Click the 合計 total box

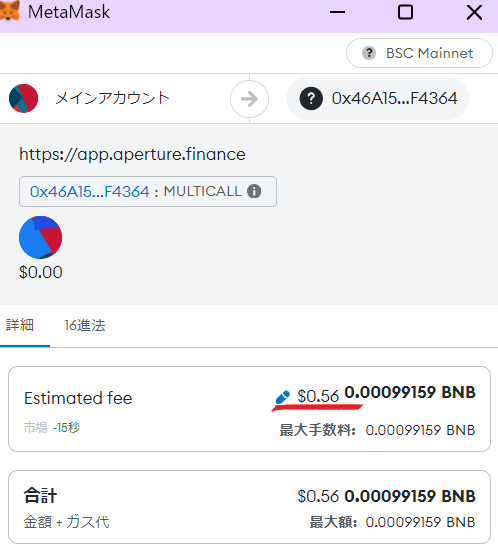click(249, 507)
